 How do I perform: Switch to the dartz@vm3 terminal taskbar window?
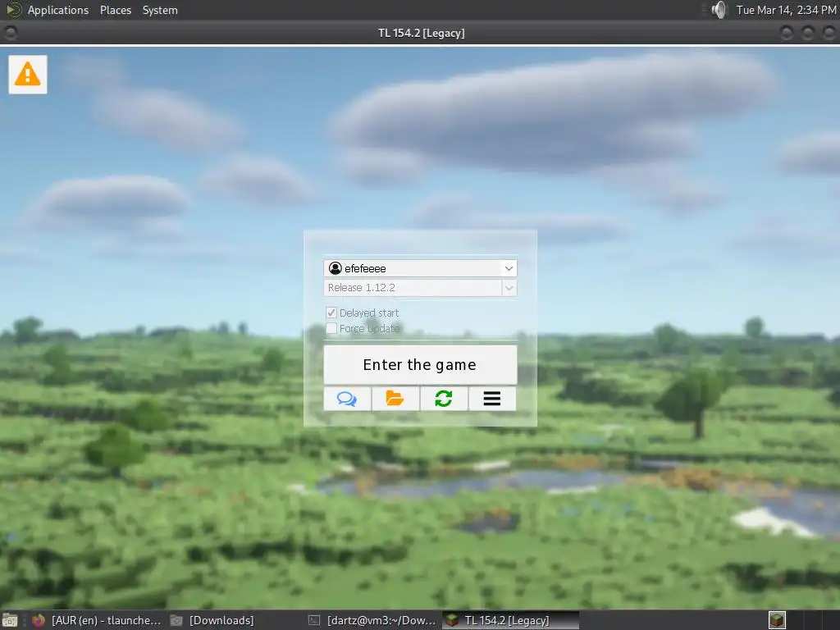[x=373, y=620]
